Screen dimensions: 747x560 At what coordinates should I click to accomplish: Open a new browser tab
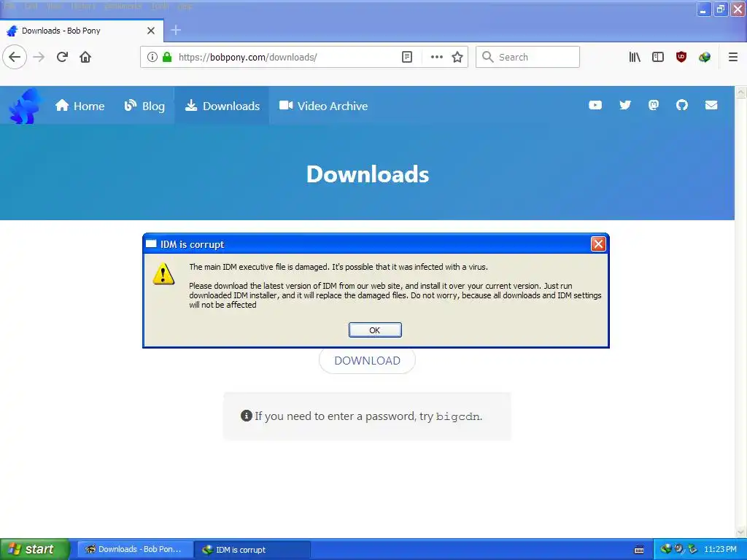click(176, 30)
